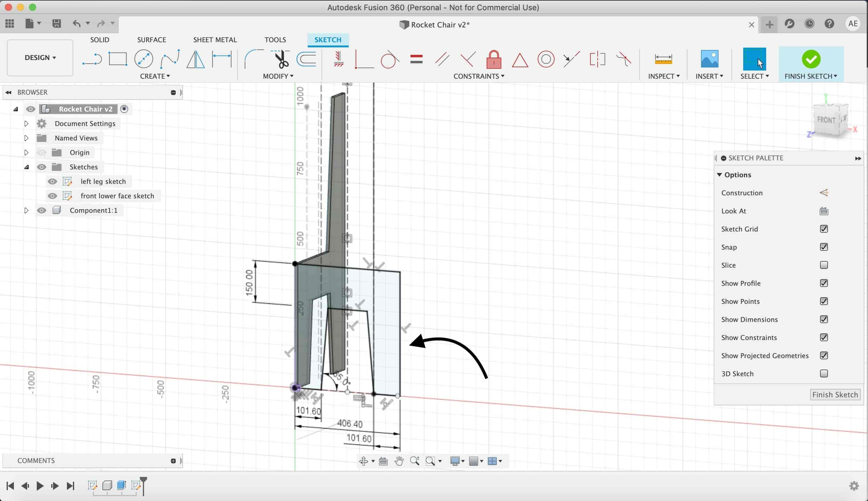Apply the Tangent constraint
This screenshot has height=501, width=868.
click(x=390, y=59)
